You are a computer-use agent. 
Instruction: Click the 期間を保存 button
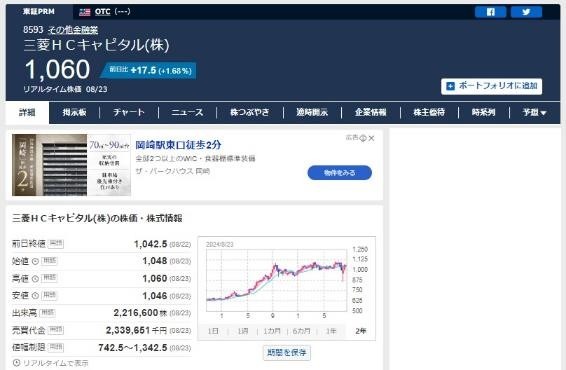tap(287, 352)
